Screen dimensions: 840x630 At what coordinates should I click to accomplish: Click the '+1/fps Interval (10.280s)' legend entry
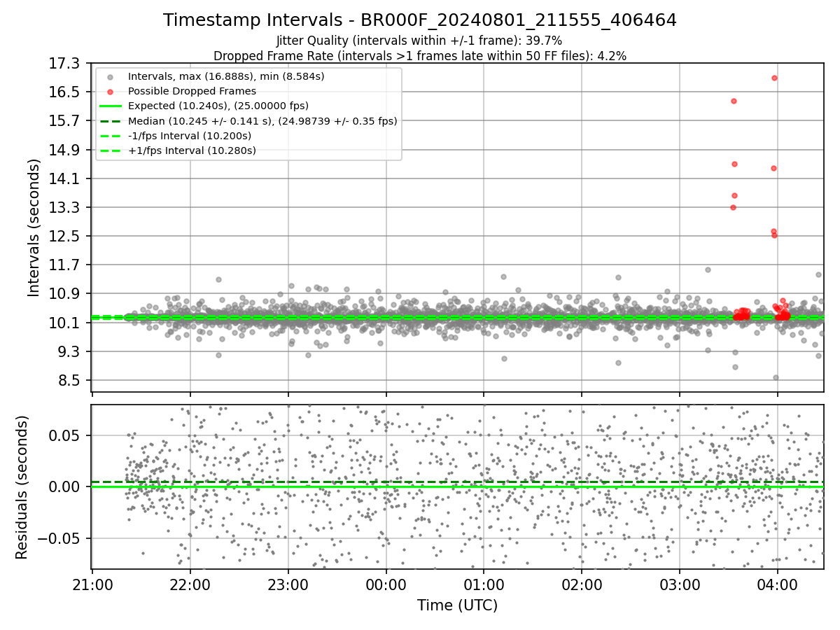point(192,150)
